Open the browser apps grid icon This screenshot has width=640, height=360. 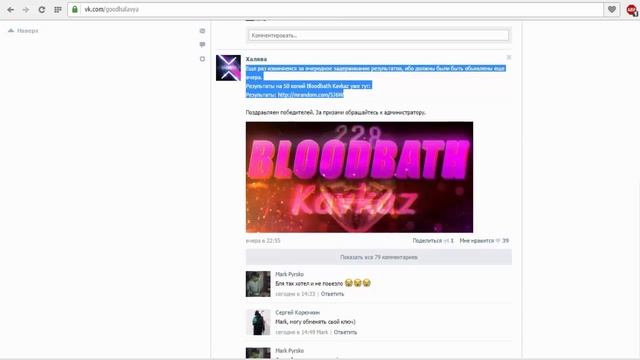click(x=58, y=9)
